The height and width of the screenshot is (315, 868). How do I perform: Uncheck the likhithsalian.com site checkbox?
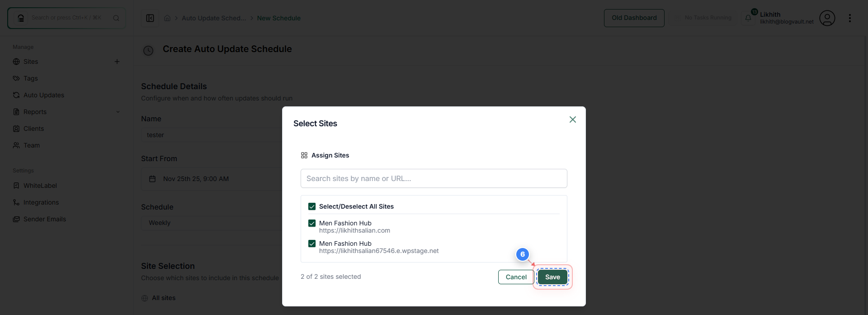312,223
